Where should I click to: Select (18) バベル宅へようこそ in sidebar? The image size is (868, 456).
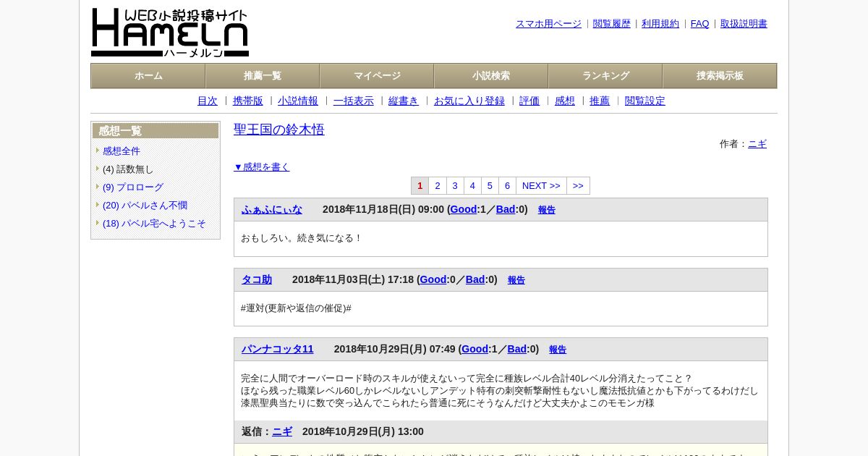(x=154, y=224)
